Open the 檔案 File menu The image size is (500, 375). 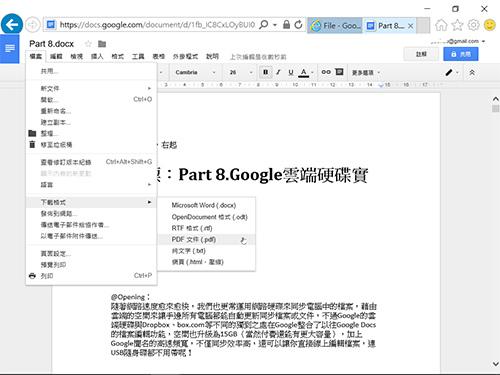pos(35,56)
